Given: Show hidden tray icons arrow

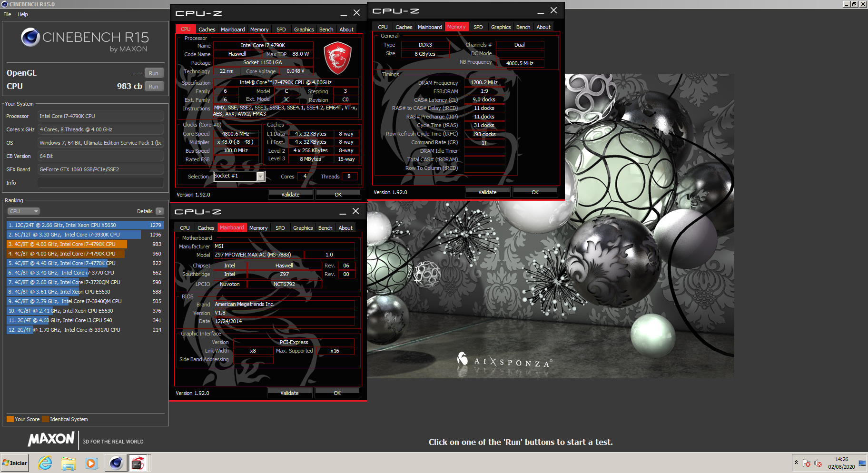Looking at the screenshot, I should point(796,463).
